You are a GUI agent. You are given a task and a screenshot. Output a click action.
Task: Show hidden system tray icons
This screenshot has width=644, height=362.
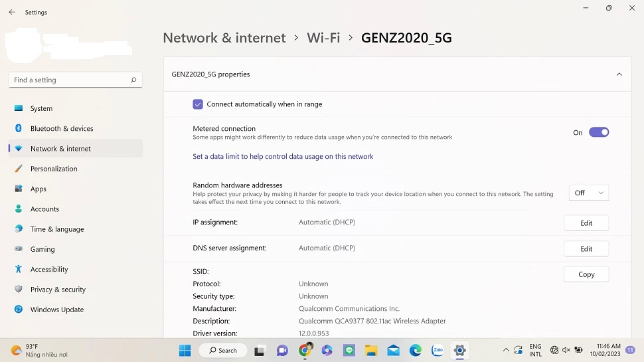click(x=506, y=350)
